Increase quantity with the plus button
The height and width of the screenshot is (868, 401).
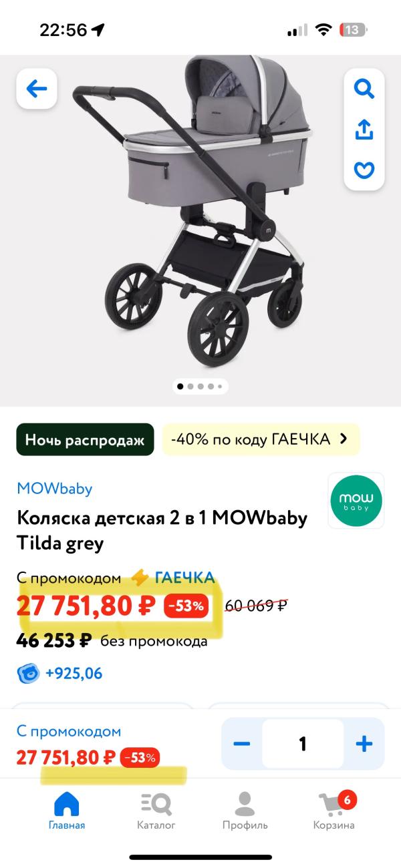click(x=364, y=744)
